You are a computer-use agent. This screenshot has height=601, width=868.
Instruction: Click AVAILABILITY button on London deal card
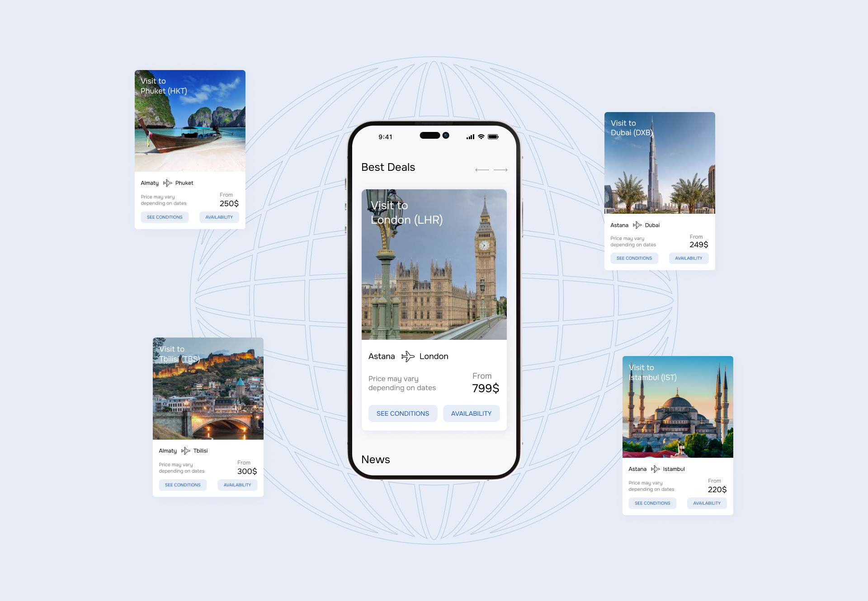coord(472,413)
